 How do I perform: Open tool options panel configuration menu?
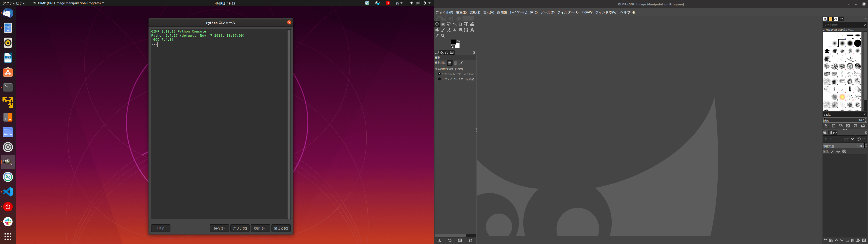click(x=474, y=53)
